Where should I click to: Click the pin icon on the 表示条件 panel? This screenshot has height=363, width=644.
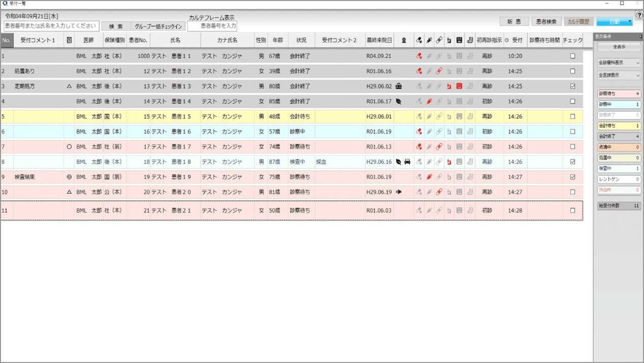click(x=640, y=37)
